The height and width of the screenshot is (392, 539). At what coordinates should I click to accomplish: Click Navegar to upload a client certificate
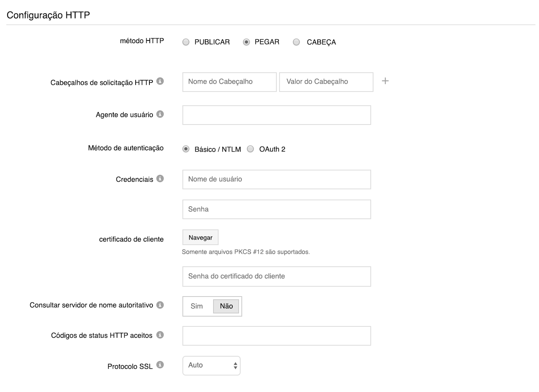[x=200, y=237]
